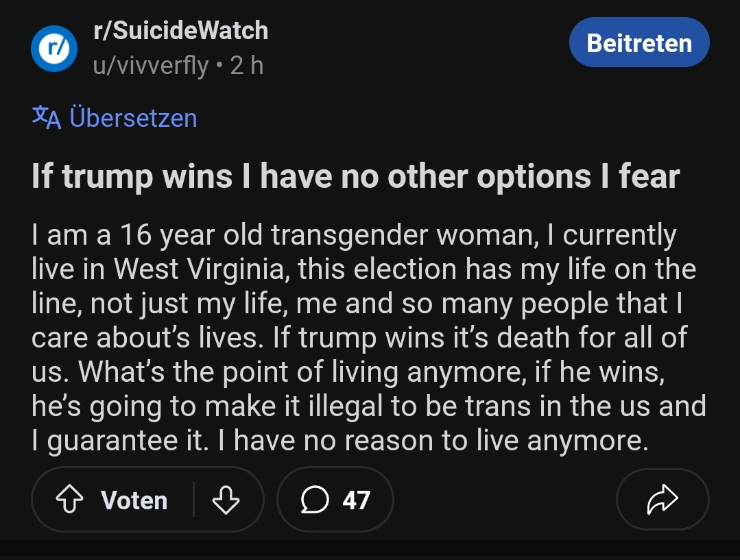
Task: Tap the 'Voten' vote label
Action: coord(134,500)
